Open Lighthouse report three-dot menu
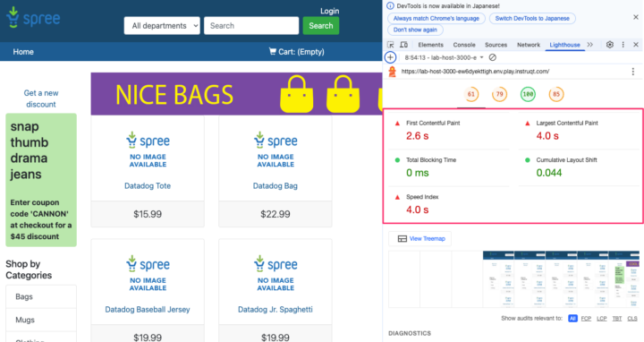Screen dimensions: 644x342 click(x=633, y=72)
